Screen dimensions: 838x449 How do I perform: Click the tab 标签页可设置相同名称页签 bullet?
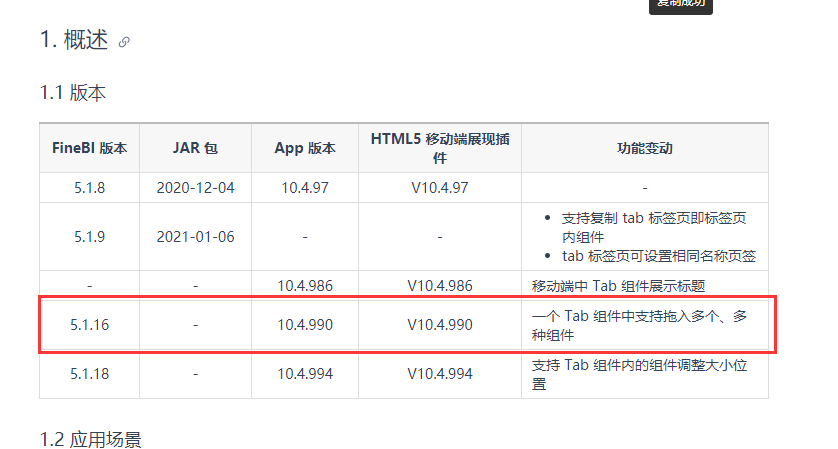(x=659, y=256)
